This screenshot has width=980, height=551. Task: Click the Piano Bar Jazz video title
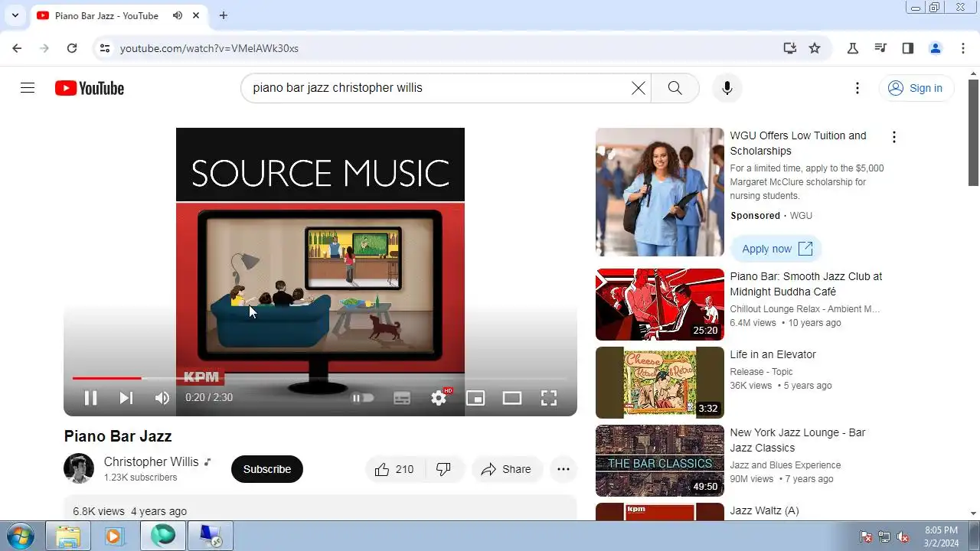click(x=118, y=436)
